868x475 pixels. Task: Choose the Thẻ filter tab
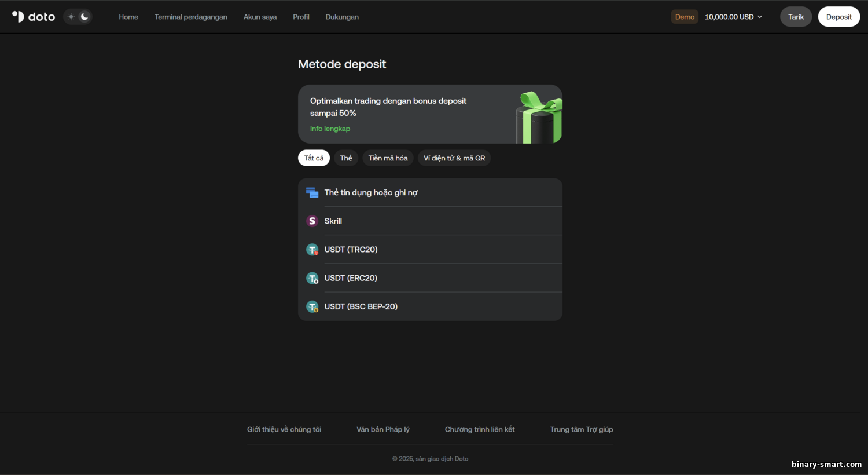click(x=346, y=158)
